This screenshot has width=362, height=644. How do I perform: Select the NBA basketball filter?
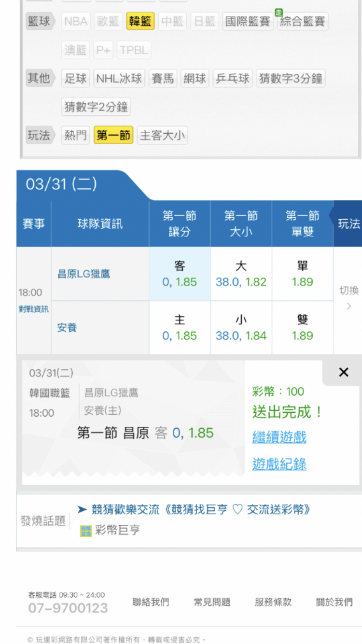coord(76,21)
